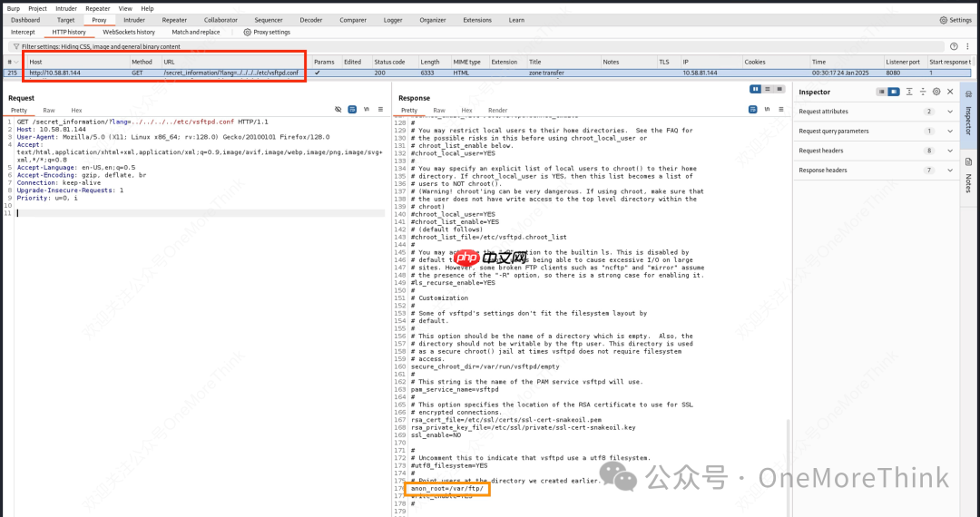This screenshot has height=517, width=980.
Task: Click the 'zone transfer' title cell
Action: click(x=546, y=73)
